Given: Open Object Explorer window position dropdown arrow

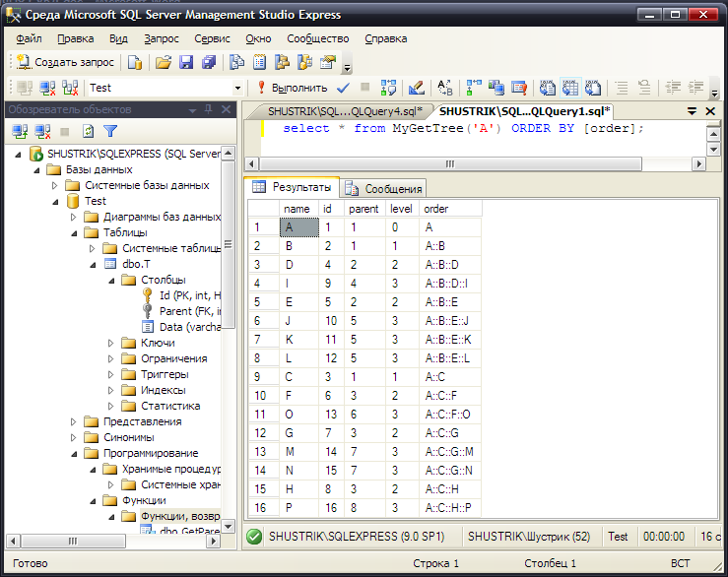Looking at the screenshot, I should (x=192, y=110).
